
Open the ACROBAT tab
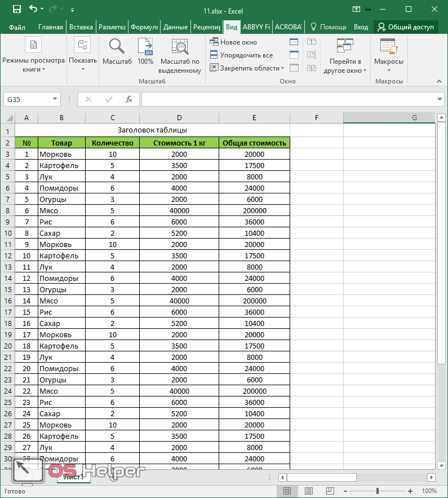point(288,27)
